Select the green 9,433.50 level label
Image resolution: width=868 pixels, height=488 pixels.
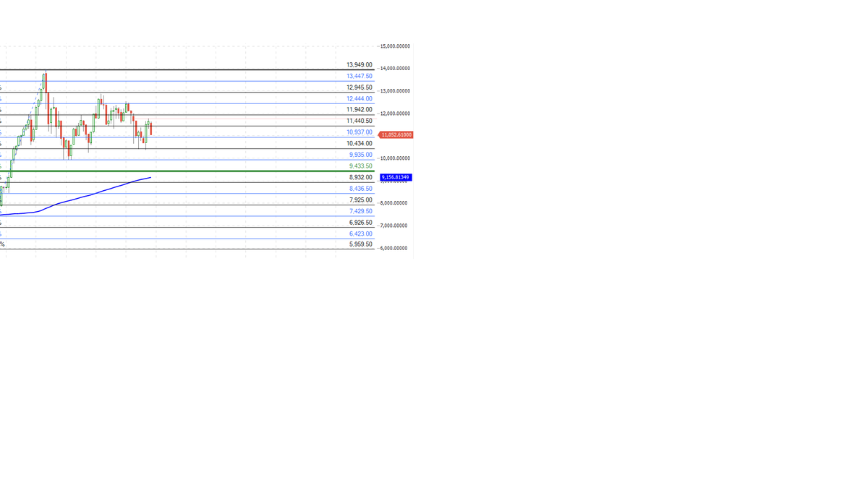pyautogui.click(x=361, y=166)
